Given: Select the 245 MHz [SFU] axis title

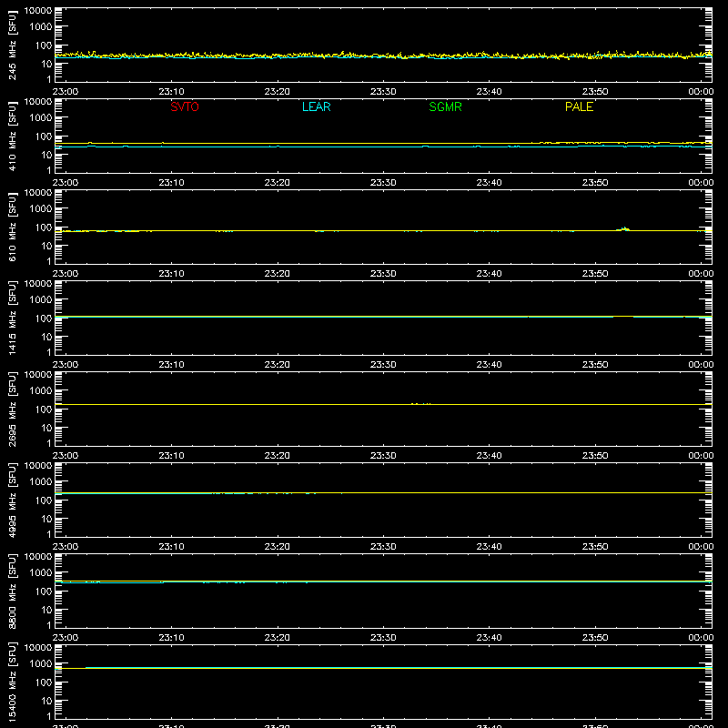Looking at the screenshot, I should [12, 45].
